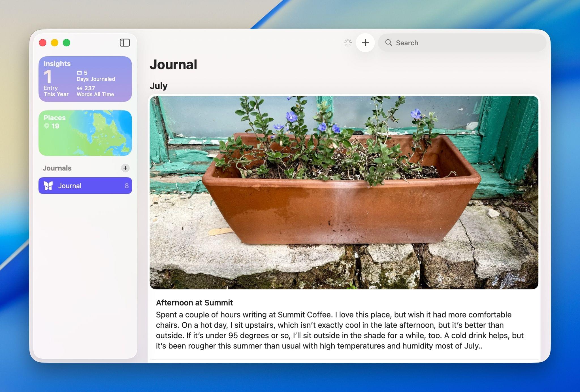
Task: Open the flower planter photo
Action: (344, 192)
